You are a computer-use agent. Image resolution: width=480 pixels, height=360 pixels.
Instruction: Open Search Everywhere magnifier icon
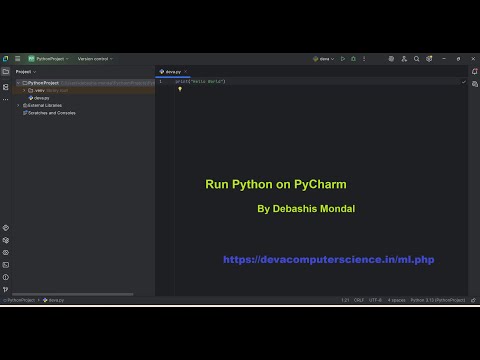pos(417,59)
